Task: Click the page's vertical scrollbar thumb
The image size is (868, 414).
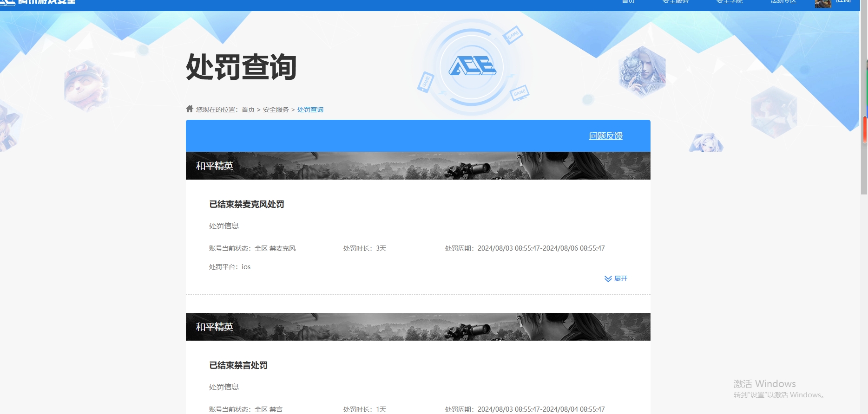Action: [864, 97]
